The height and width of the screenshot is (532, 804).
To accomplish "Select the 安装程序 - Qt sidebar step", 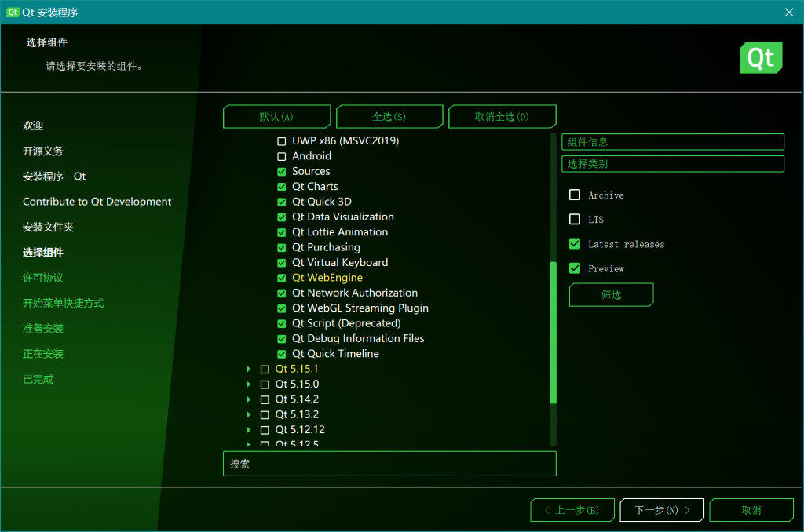I will pos(54,177).
